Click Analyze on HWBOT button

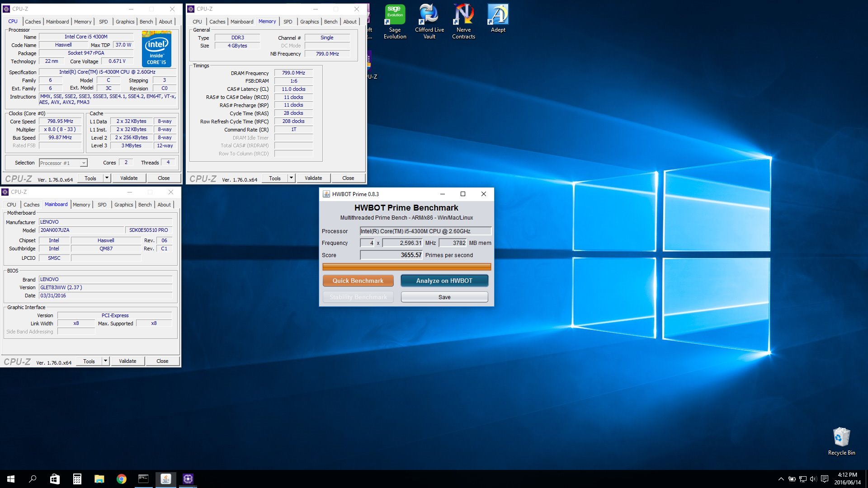(444, 281)
